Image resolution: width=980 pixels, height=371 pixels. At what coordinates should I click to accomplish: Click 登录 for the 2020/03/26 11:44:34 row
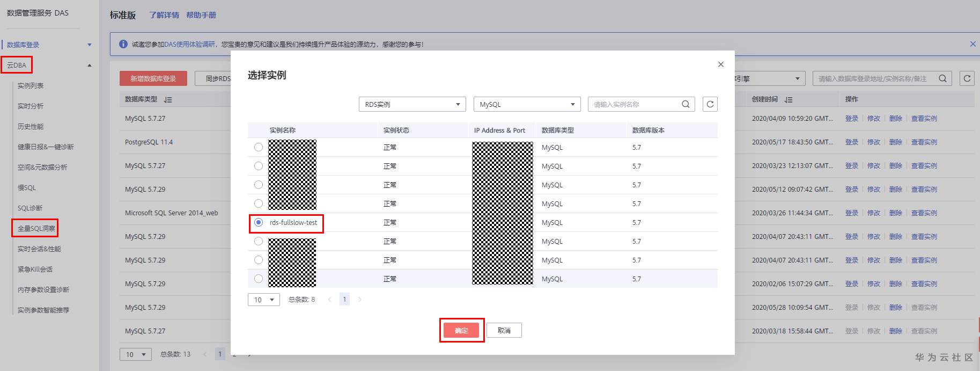(852, 213)
